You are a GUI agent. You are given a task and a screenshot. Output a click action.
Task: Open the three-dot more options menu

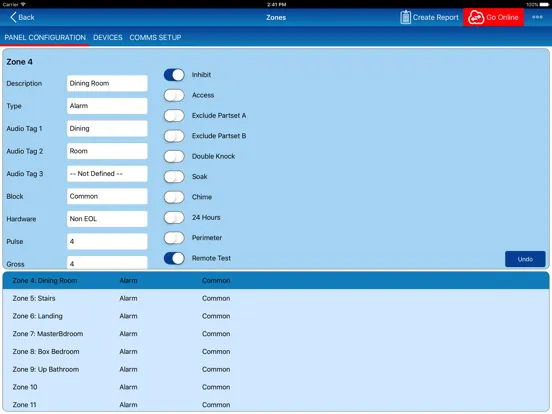[x=537, y=17]
